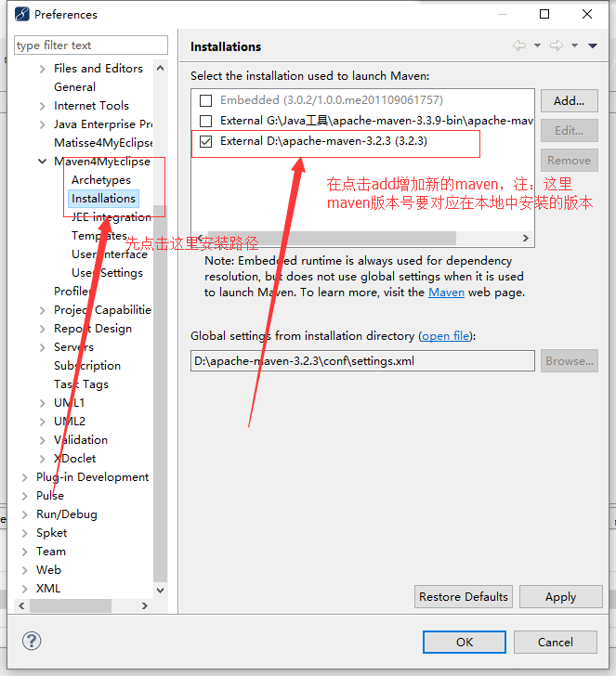Screen dimensions: 616x676
Task: Click the installations list horizontal scrollbar thumb
Action: tap(332, 238)
